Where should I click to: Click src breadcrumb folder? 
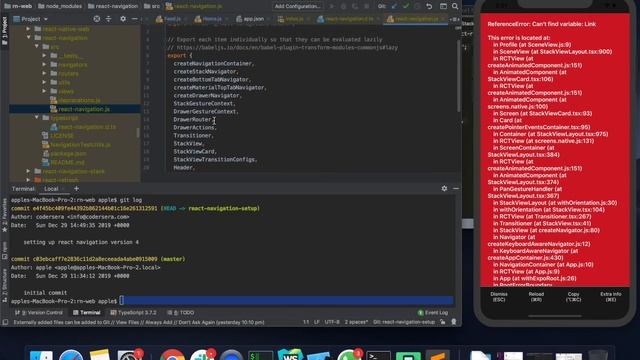tap(152, 6)
